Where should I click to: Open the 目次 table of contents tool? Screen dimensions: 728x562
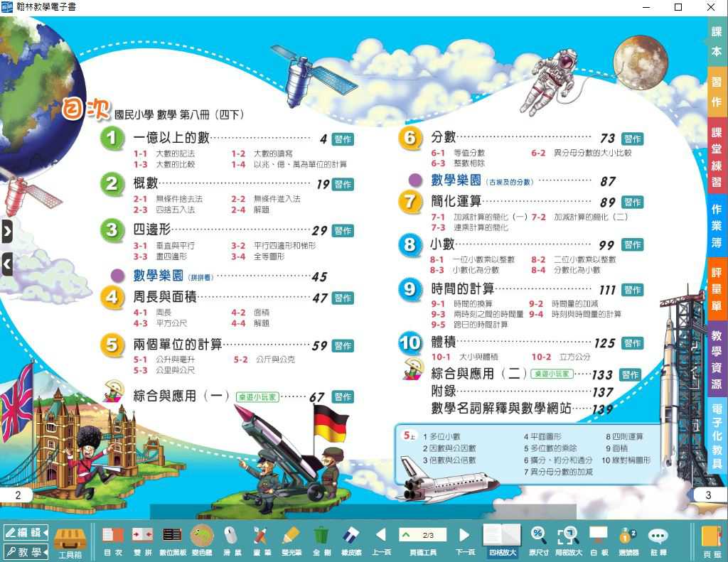113,541
